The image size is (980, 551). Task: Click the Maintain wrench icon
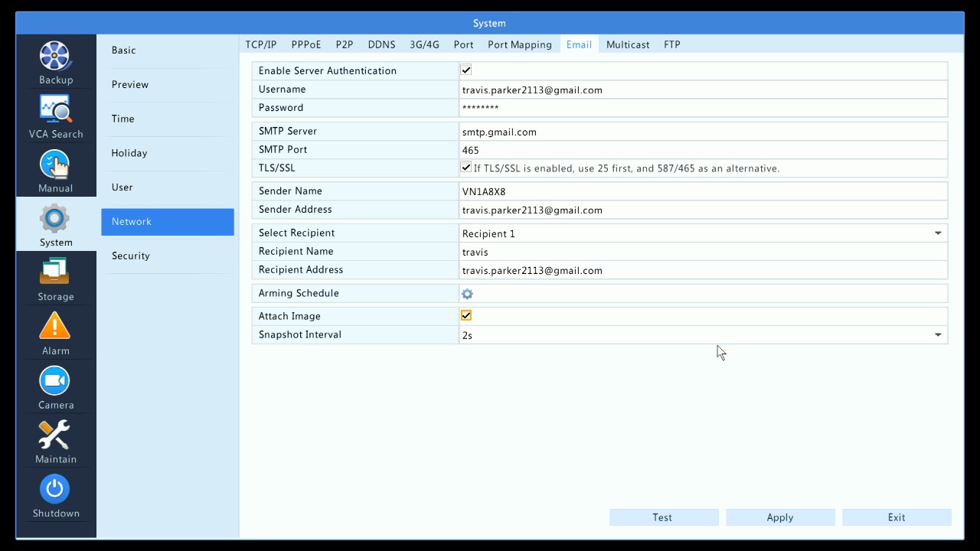click(x=54, y=436)
